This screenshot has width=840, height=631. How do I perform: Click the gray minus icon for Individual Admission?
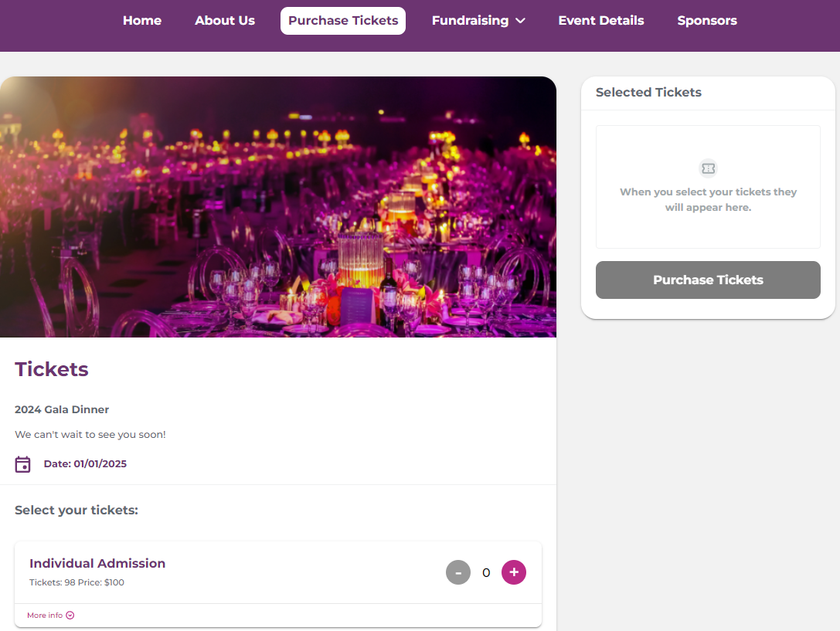click(x=457, y=572)
